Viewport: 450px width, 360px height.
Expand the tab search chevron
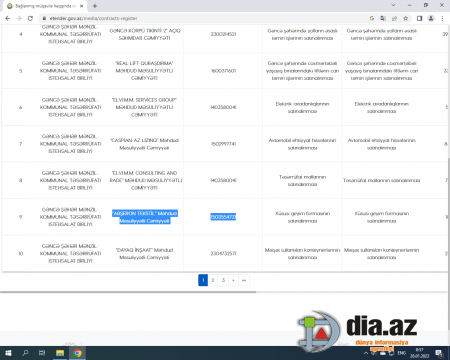pyautogui.click(x=393, y=5)
